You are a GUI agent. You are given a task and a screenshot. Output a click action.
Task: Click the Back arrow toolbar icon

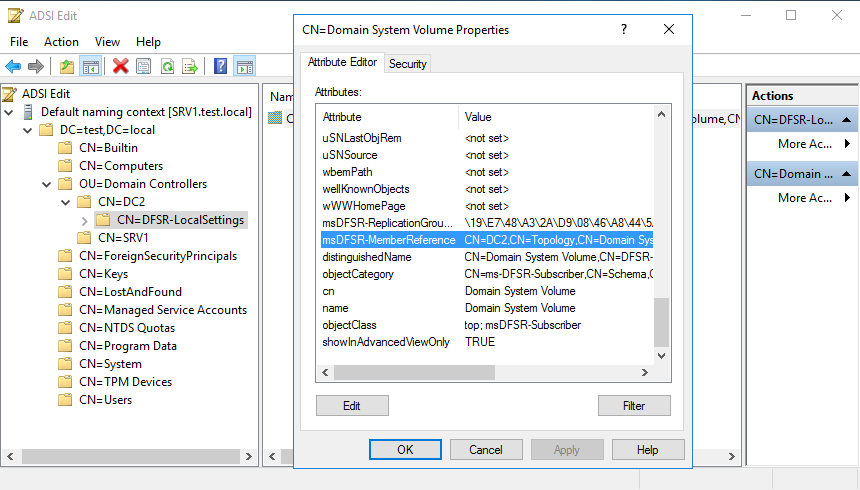point(13,66)
